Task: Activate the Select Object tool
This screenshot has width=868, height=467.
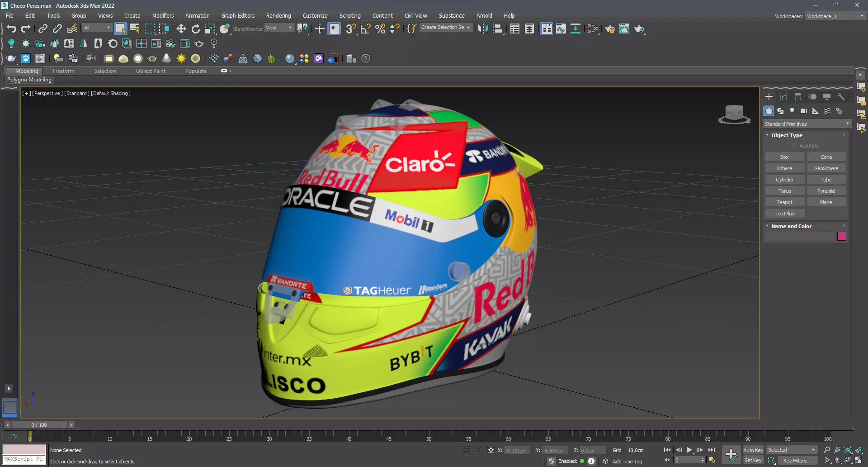Action: coord(120,29)
